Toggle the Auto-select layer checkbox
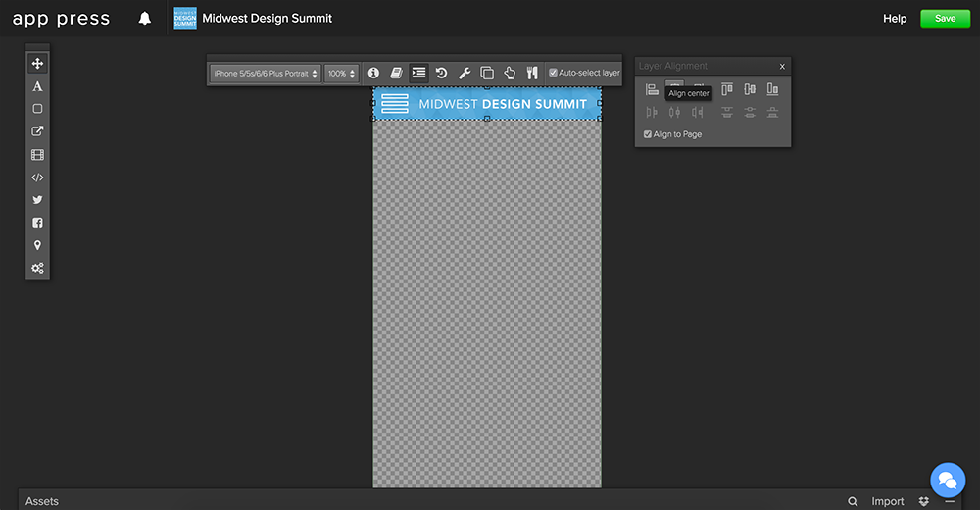The height and width of the screenshot is (510, 980). pos(554,73)
